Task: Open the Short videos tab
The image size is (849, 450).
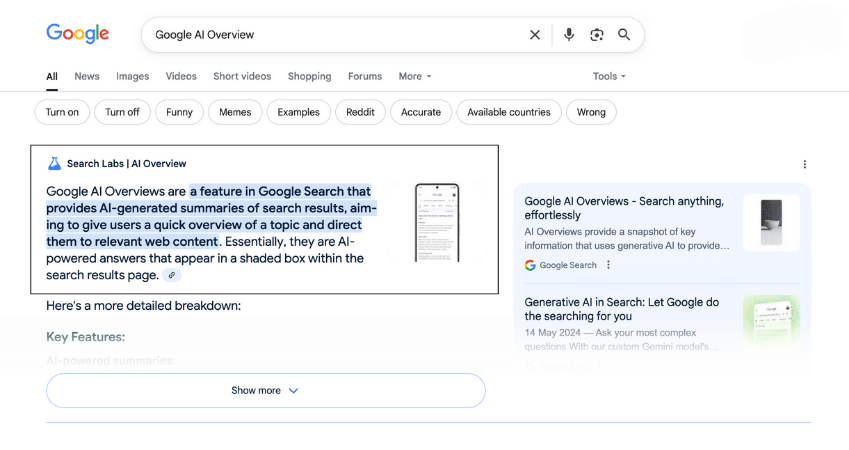Action: click(242, 76)
